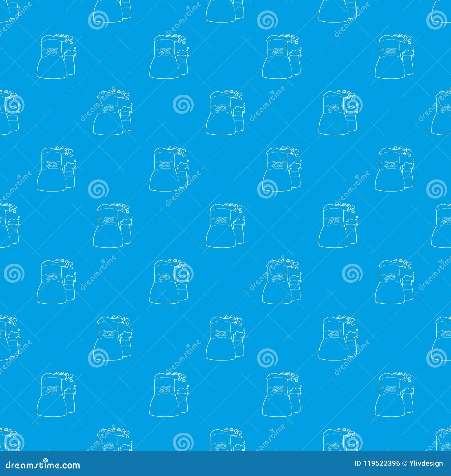Screen dimensions: 451x476
Task: Open the Ylivdesign author link
Action: (426, 462)
